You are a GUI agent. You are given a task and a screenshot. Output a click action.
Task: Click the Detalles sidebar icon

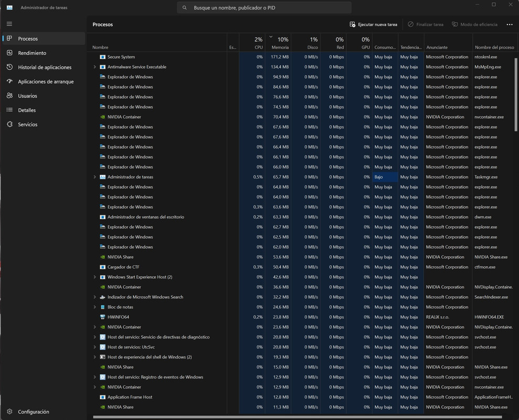click(x=9, y=110)
